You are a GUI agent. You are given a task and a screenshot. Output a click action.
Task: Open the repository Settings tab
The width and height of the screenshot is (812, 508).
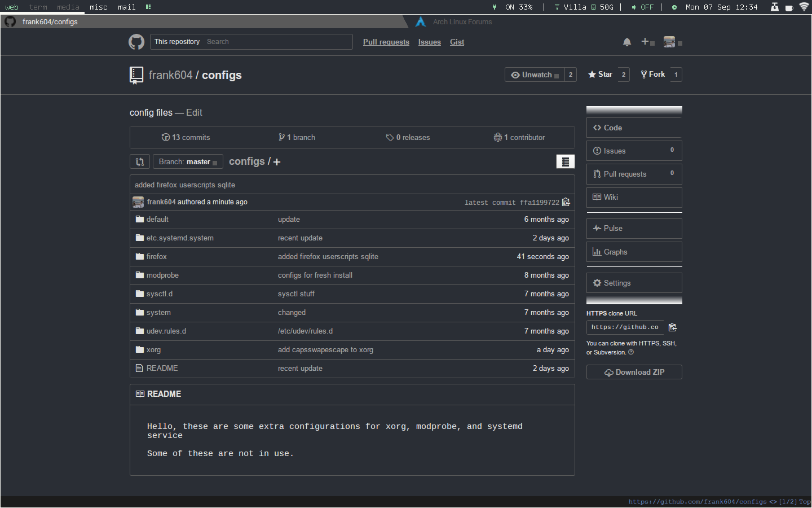click(634, 283)
